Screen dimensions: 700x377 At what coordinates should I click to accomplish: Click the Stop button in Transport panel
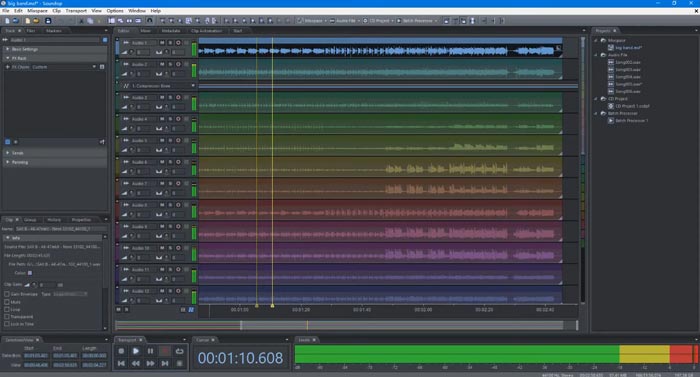click(121, 351)
